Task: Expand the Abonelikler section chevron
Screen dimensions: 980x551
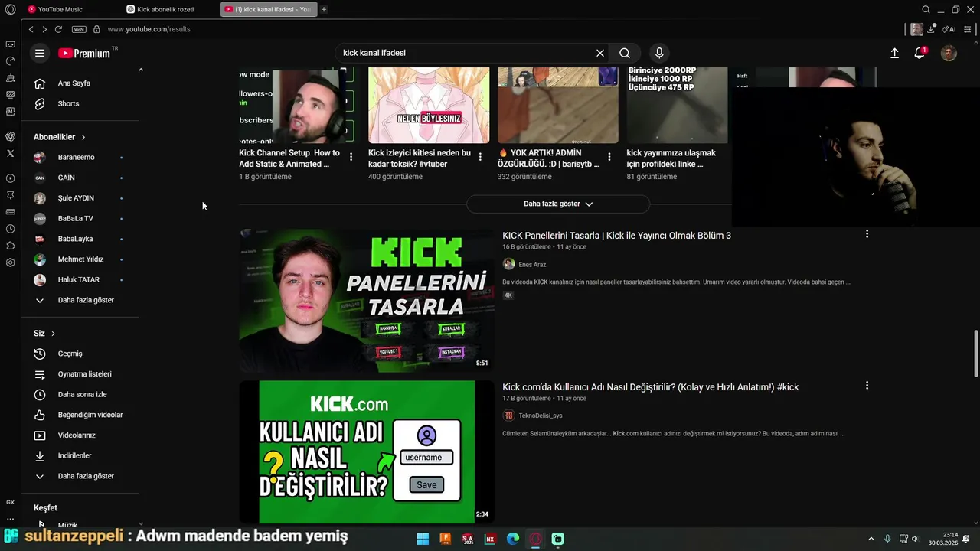Action: pos(83,137)
